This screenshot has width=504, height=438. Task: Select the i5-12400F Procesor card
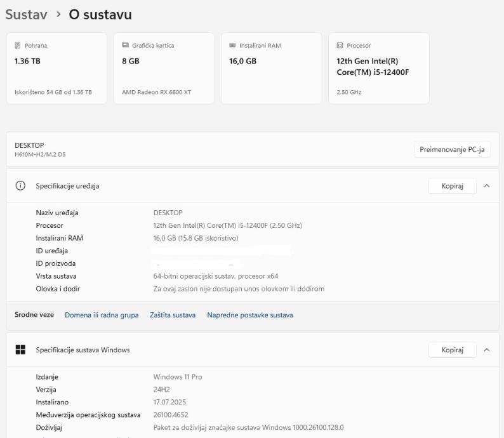tap(378, 69)
